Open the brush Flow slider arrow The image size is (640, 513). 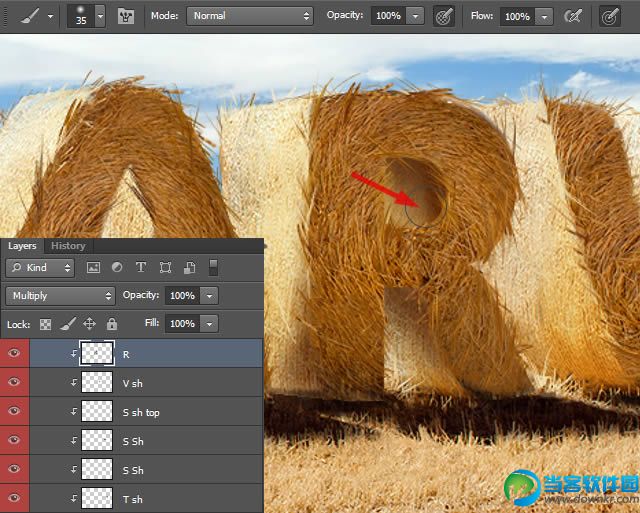point(543,17)
